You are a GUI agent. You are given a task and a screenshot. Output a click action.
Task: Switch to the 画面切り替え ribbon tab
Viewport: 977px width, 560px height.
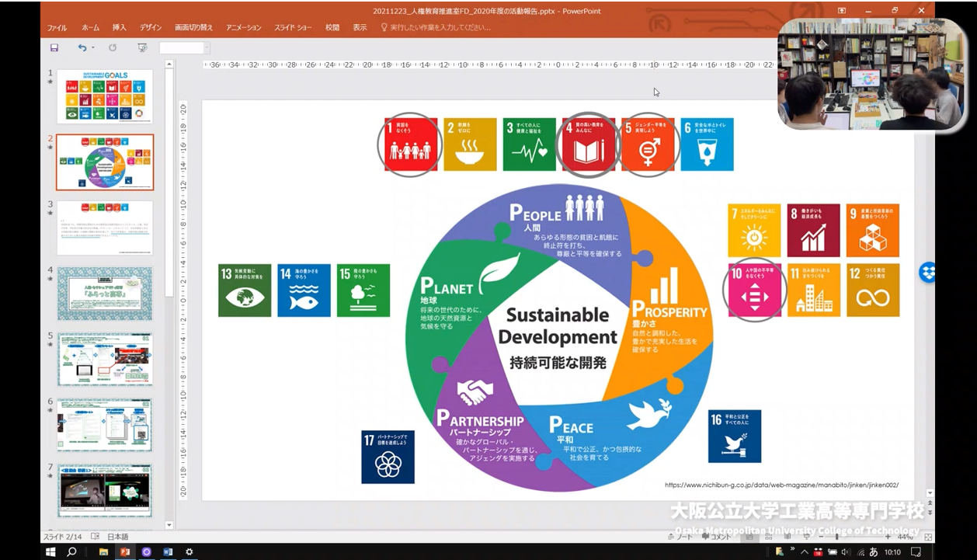193,27
